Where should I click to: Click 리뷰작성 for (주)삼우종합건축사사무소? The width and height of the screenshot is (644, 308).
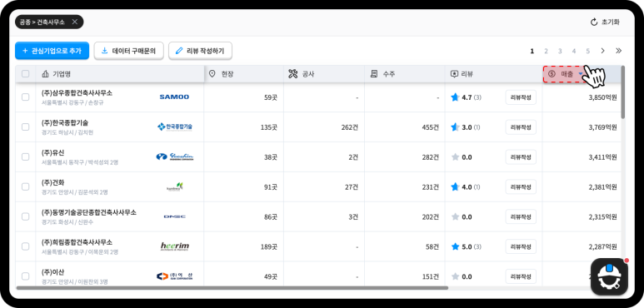[x=521, y=97]
